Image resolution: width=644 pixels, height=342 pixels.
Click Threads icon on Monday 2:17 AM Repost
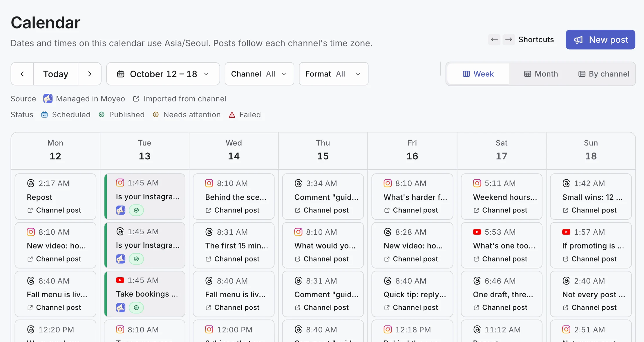coord(31,183)
